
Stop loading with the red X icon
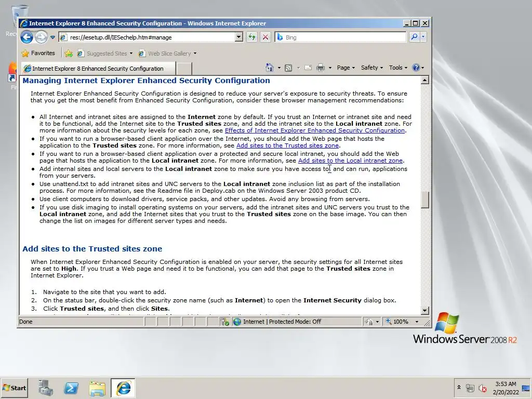click(265, 37)
